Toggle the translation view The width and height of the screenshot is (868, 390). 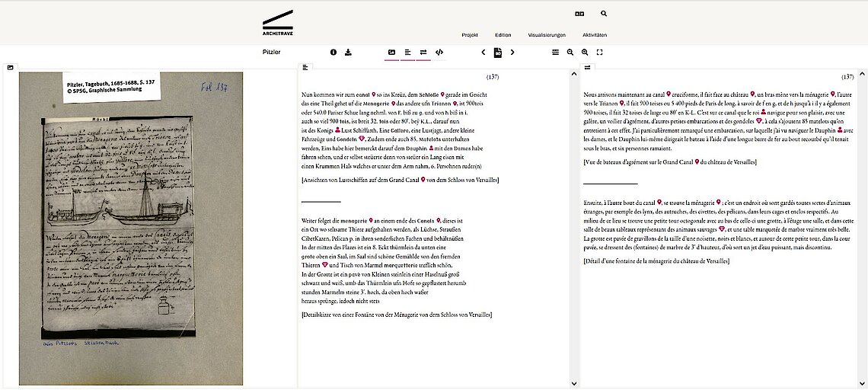point(423,53)
